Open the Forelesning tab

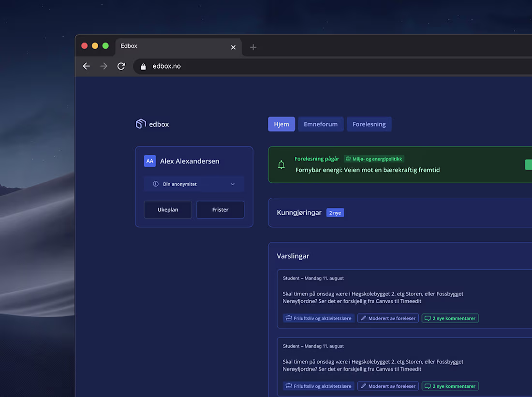[x=369, y=124]
